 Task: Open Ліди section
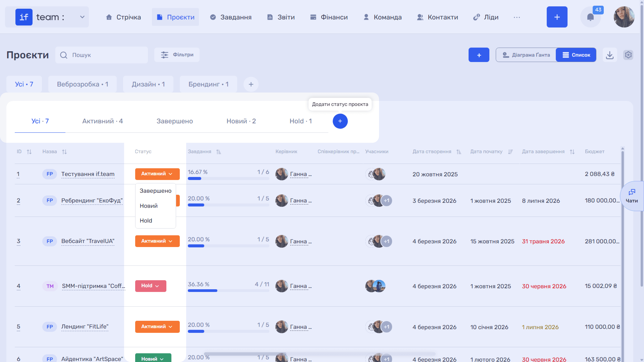486,17
